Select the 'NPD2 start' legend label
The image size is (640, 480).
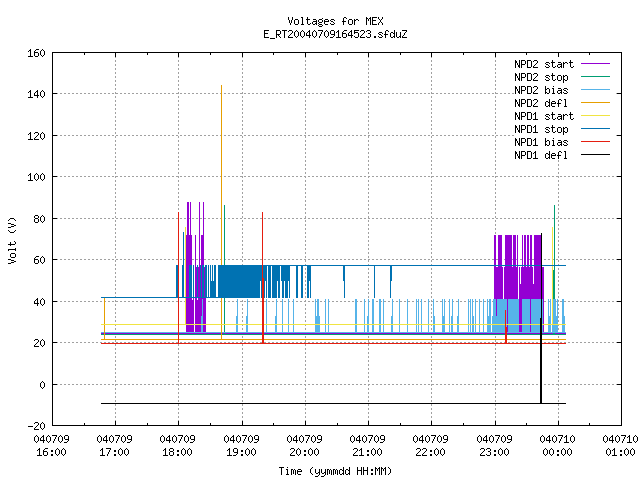pos(544,64)
